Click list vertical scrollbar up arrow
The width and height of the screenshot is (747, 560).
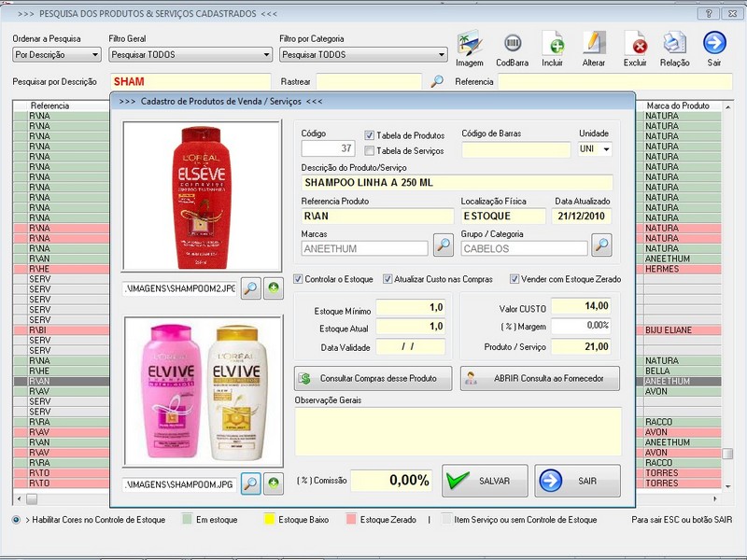pyautogui.click(x=727, y=107)
